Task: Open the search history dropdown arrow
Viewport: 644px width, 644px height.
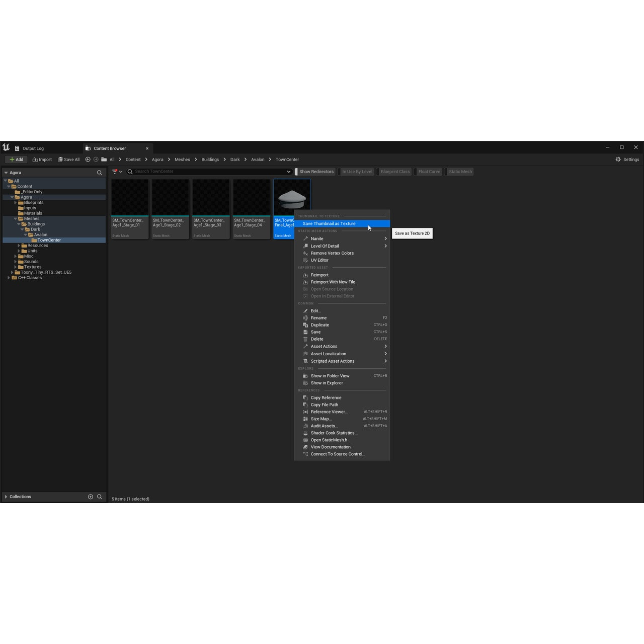Action: pyautogui.click(x=289, y=172)
